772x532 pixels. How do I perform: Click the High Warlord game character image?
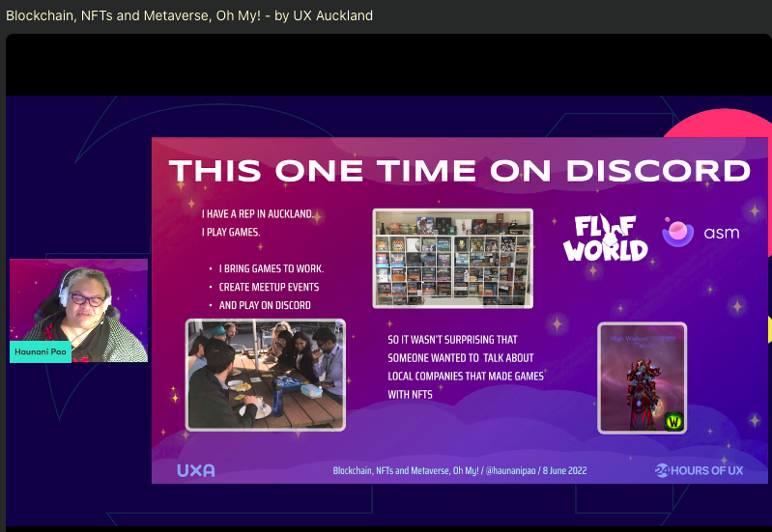[642, 378]
